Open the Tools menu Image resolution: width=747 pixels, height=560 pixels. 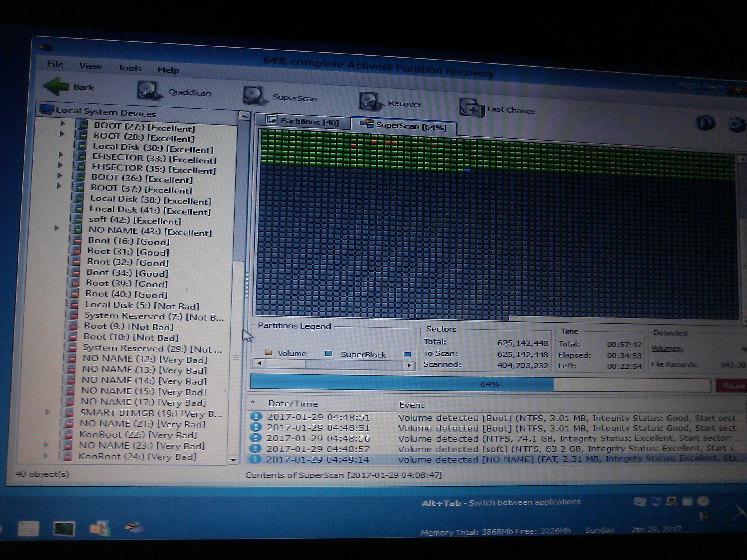(x=130, y=68)
